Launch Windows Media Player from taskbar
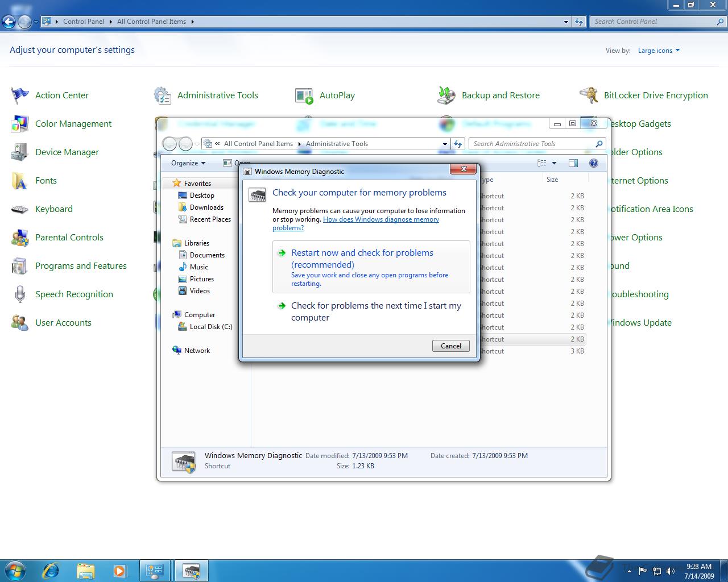This screenshot has height=582, width=728. click(120, 570)
